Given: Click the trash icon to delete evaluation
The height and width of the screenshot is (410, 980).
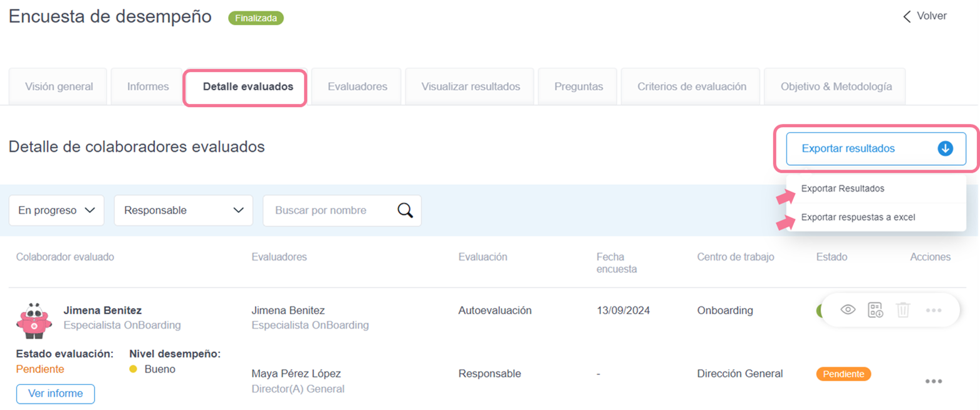Looking at the screenshot, I should tap(902, 310).
